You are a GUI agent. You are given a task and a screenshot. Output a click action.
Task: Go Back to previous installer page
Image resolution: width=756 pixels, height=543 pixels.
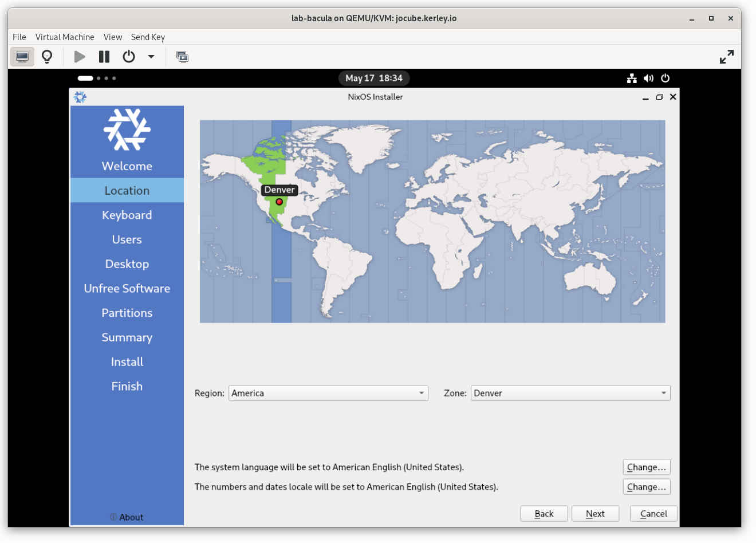pyautogui.click(x=544, y=514)
